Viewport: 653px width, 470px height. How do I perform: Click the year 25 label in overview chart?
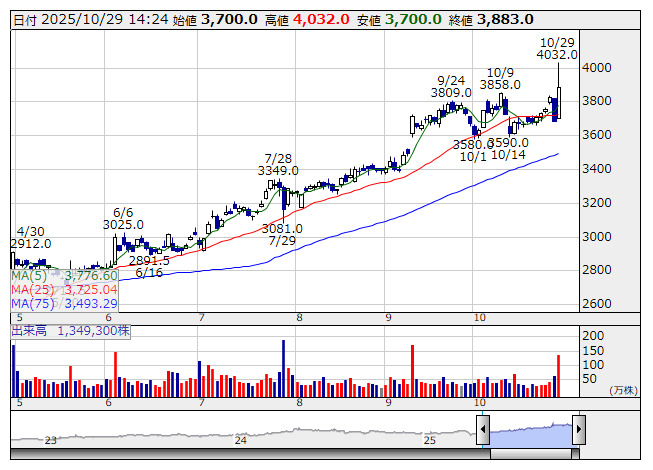pos(429,440)
